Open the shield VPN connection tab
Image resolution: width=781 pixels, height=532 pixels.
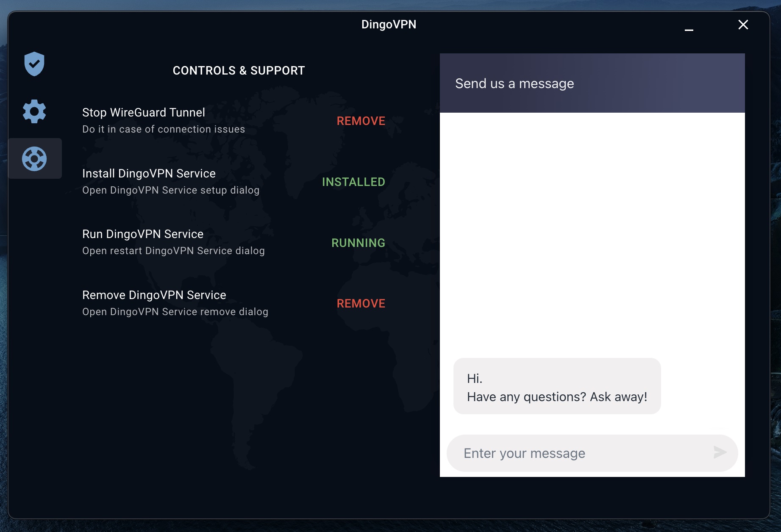[x=34, y=64]
